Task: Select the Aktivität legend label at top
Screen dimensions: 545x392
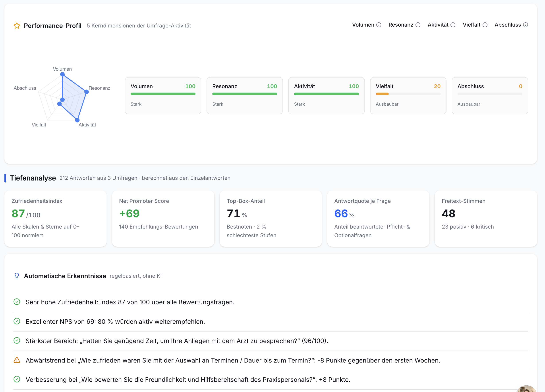Action: click(x=438, y=25)
